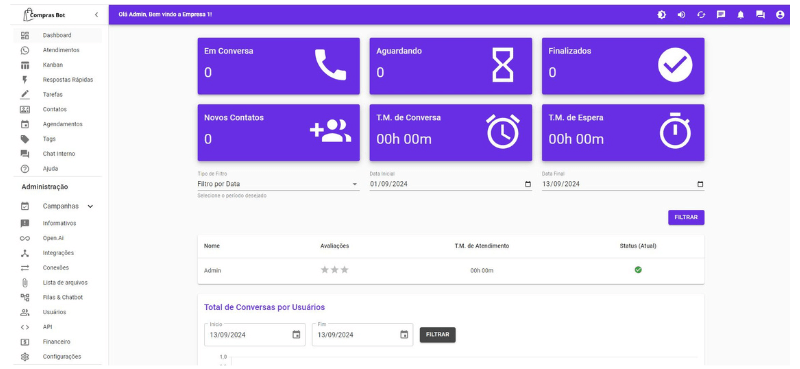The height and width of the screenshot is (369, 800).
Task: Open calendar picker for Fim date
Action: (404, 335)
